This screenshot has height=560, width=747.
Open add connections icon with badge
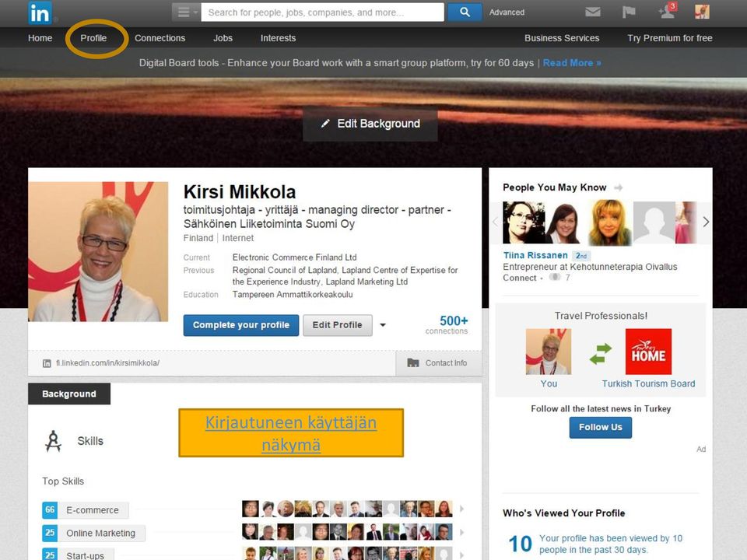pyautogui.click(x=667, y=10)
